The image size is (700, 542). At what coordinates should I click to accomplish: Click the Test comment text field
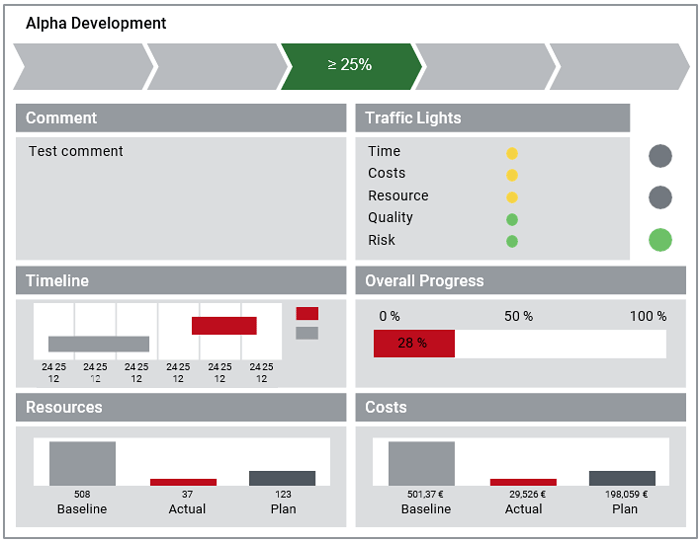[x=181, y=198]
